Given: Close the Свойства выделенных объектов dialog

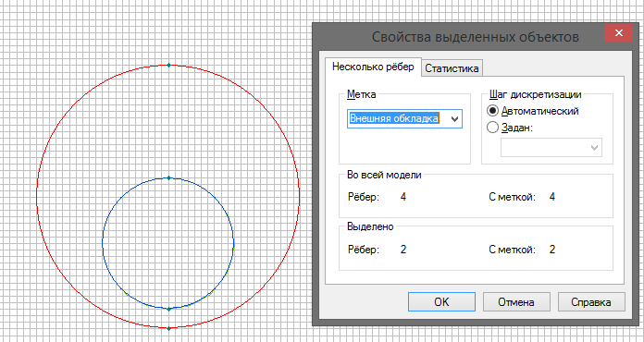Looking at the screenshot, I should pos(618,33).
